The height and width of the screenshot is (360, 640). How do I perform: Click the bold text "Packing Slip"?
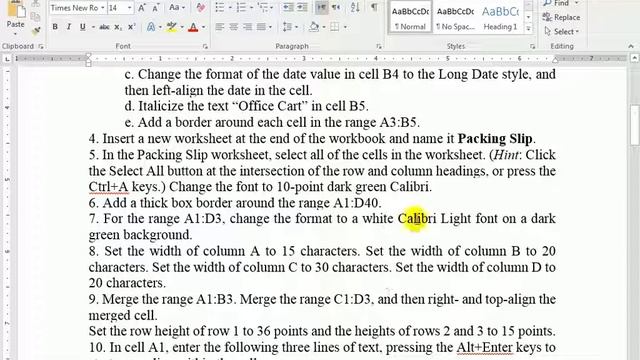pyautogui.click(x=495, y=139)
